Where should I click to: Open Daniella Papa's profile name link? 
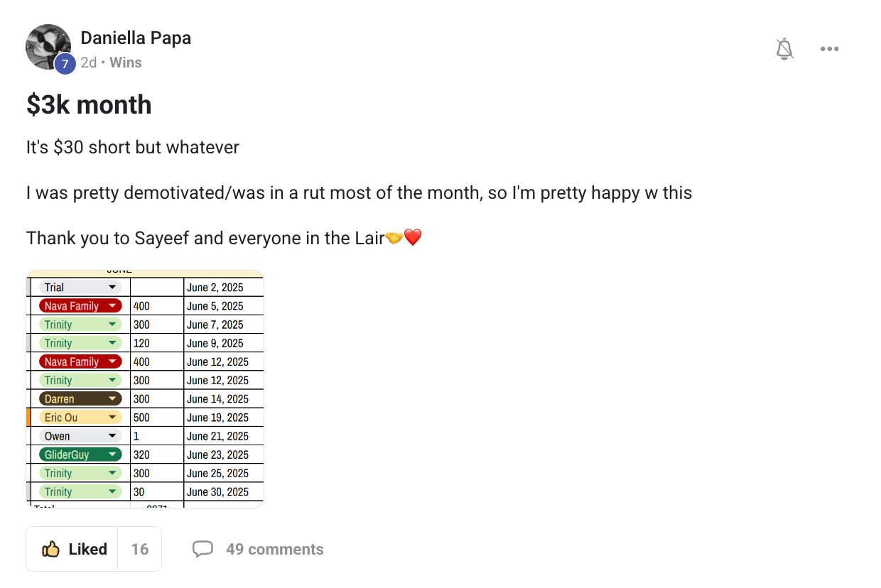click(136, 38)
